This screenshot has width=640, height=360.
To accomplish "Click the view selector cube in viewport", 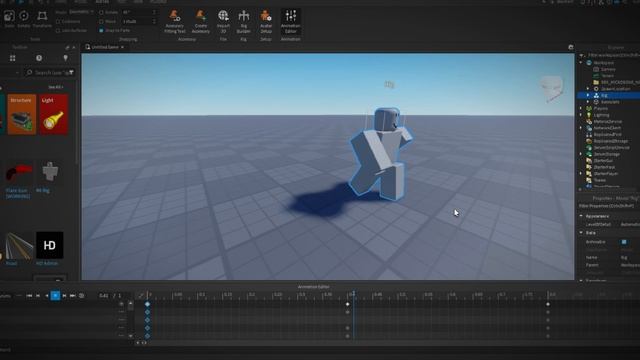I will tap(552, 88).
